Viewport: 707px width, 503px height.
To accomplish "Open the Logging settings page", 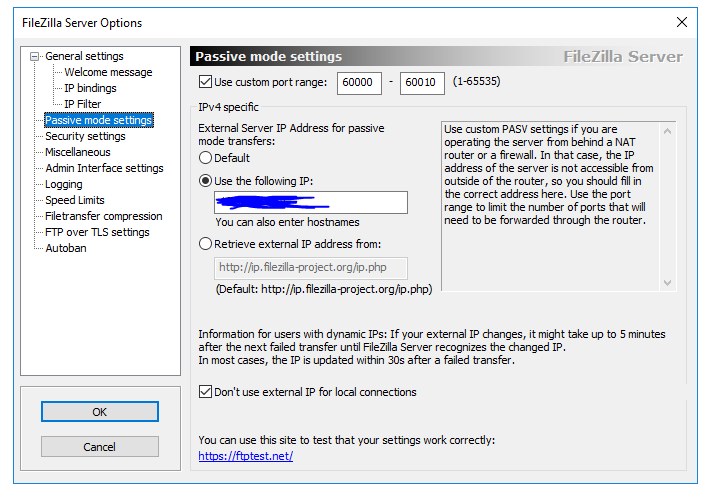I will 64,184.
